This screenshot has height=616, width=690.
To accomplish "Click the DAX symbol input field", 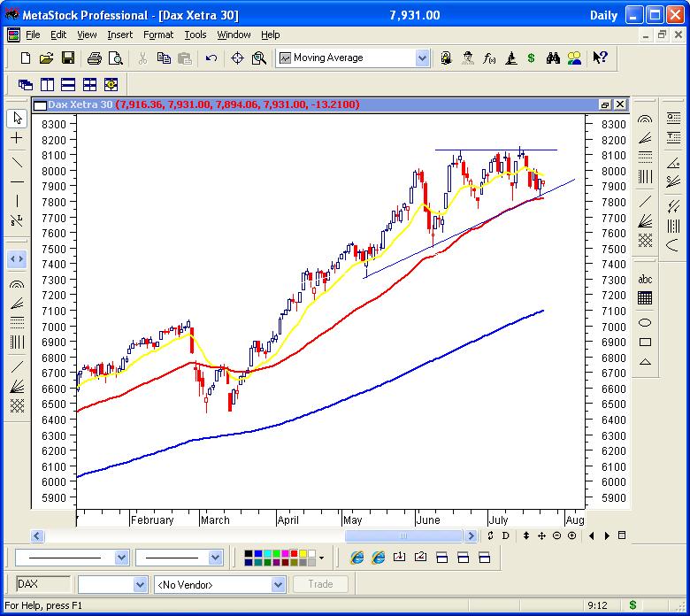I will tap(42, 584).
